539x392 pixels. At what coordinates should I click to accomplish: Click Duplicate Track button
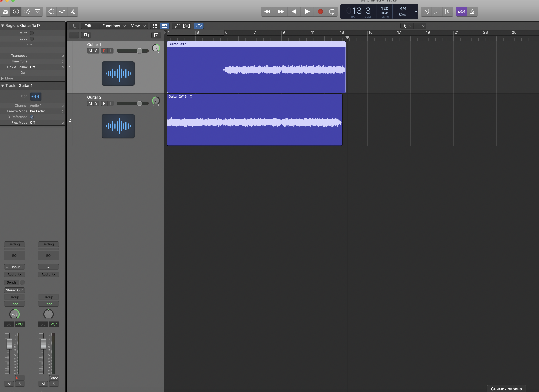(86, 35)
